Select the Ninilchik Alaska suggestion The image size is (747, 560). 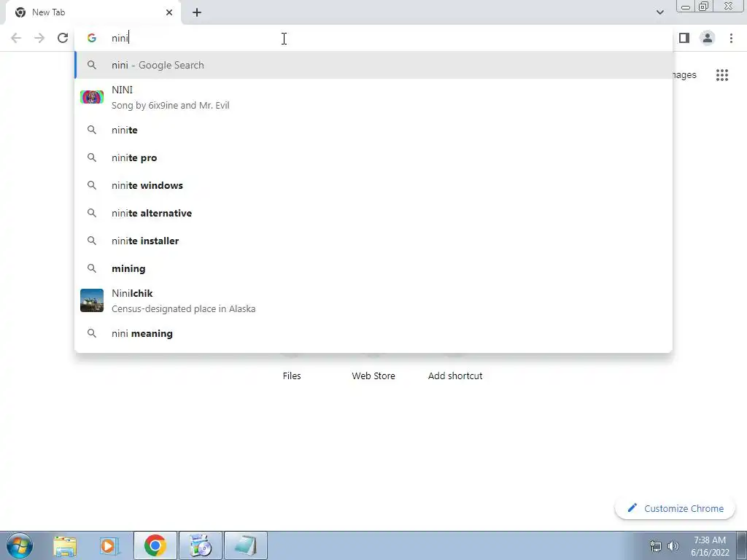(373, 300)
